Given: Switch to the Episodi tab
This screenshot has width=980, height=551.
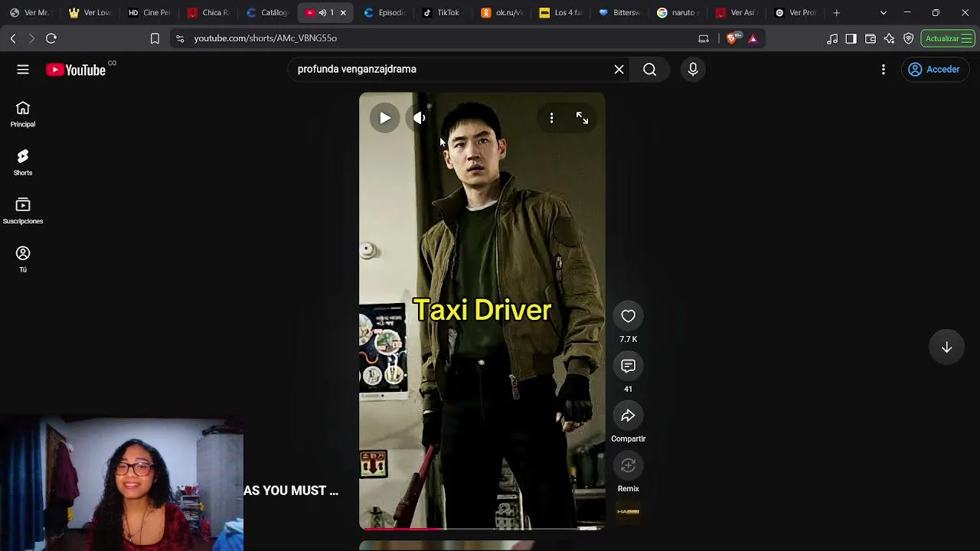Looking at the screenshot, I should pos(384,13).
